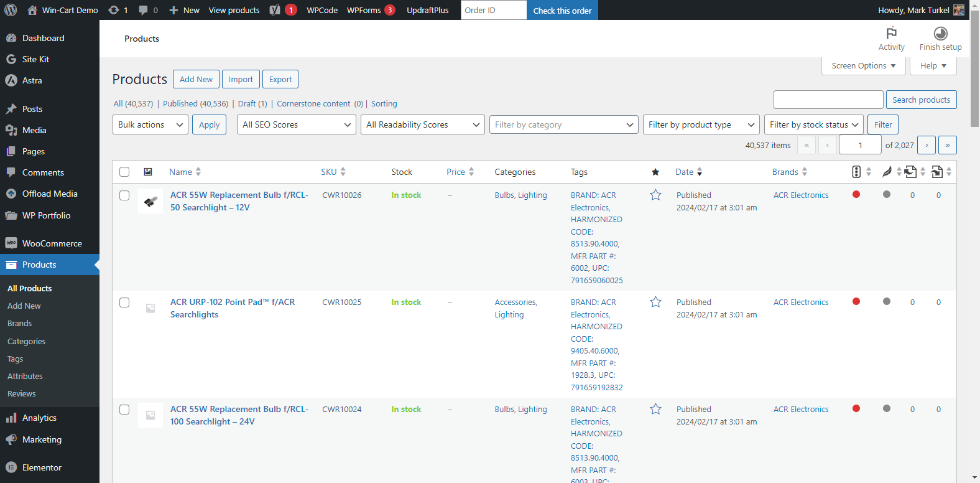Image resolution: width=980 pixels, height=483 pixels.
Task: Jump to last page of products
Action: [948, 145]
